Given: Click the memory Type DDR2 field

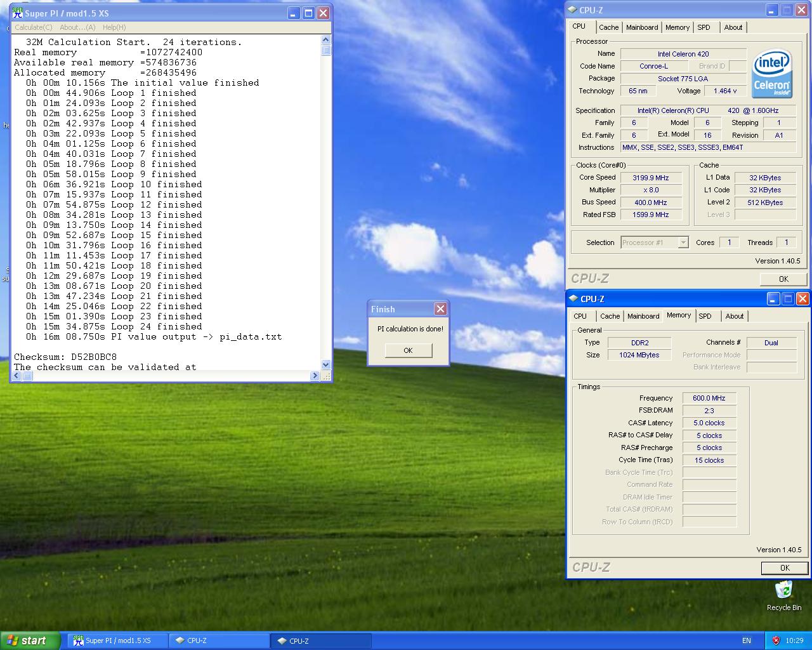Looking at the screenshot, I should 640,343.
